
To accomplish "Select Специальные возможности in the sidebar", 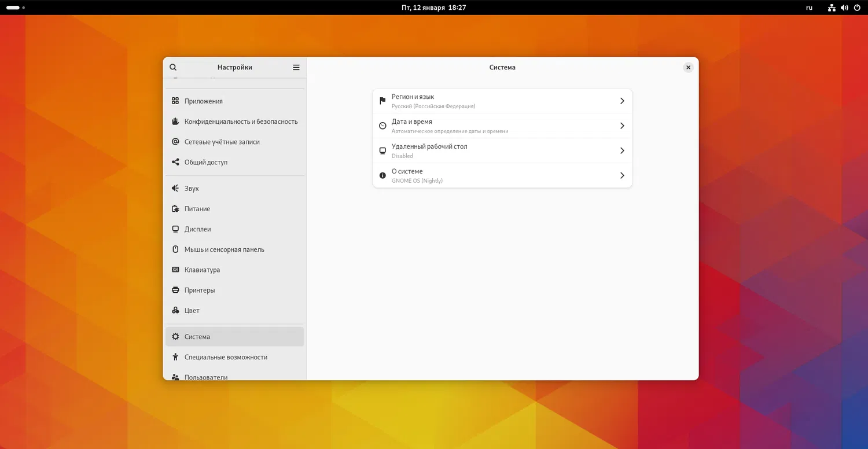I will coord(234,357).
